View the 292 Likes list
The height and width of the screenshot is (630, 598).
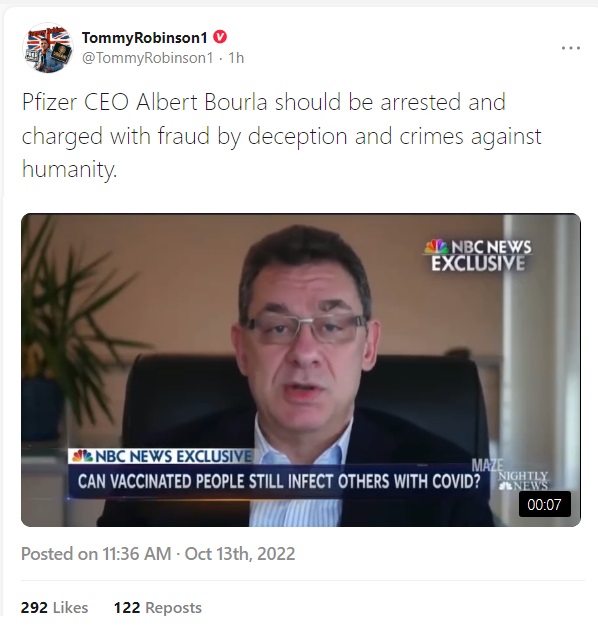(54, 608)
